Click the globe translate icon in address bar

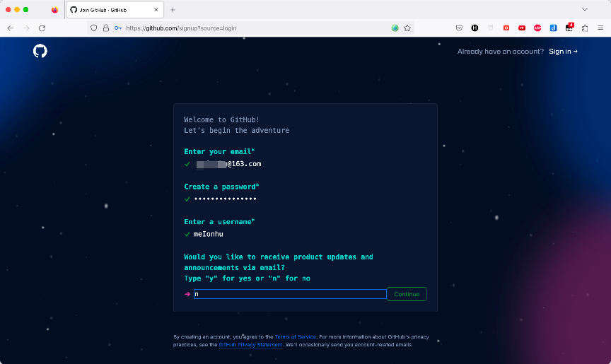tap(395, 28)
